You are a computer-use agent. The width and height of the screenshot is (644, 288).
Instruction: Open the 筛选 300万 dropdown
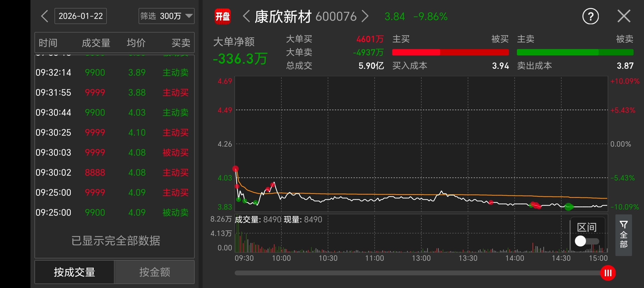pos(166,16)
